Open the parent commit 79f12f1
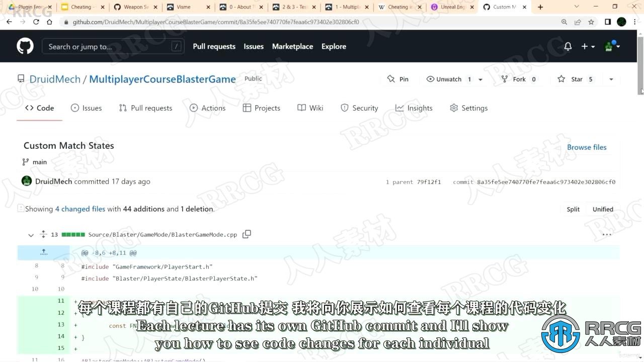The image size is (644, 362). [x=429, y=182]
